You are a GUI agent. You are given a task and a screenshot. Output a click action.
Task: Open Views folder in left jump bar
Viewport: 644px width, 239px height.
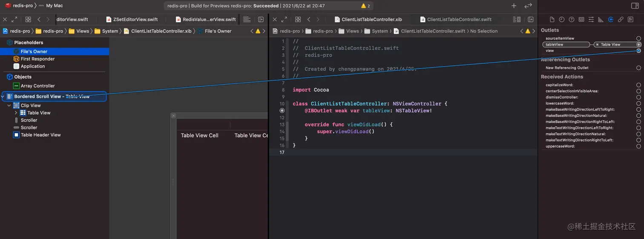pos(79,31)
